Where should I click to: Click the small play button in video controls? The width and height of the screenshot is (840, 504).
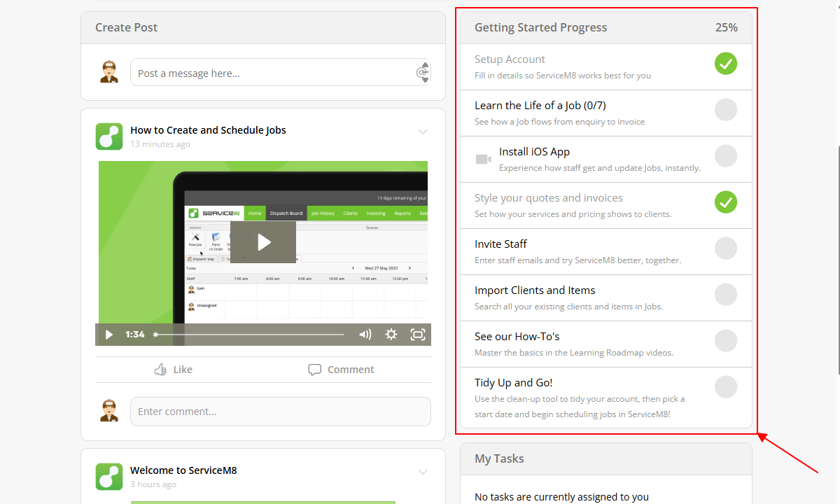(108, 335)
